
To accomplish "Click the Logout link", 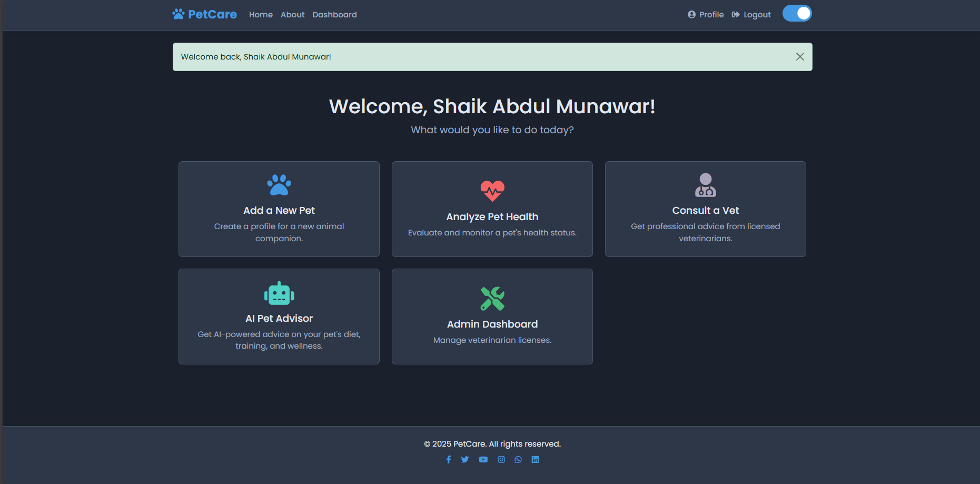I will [751, 15].
